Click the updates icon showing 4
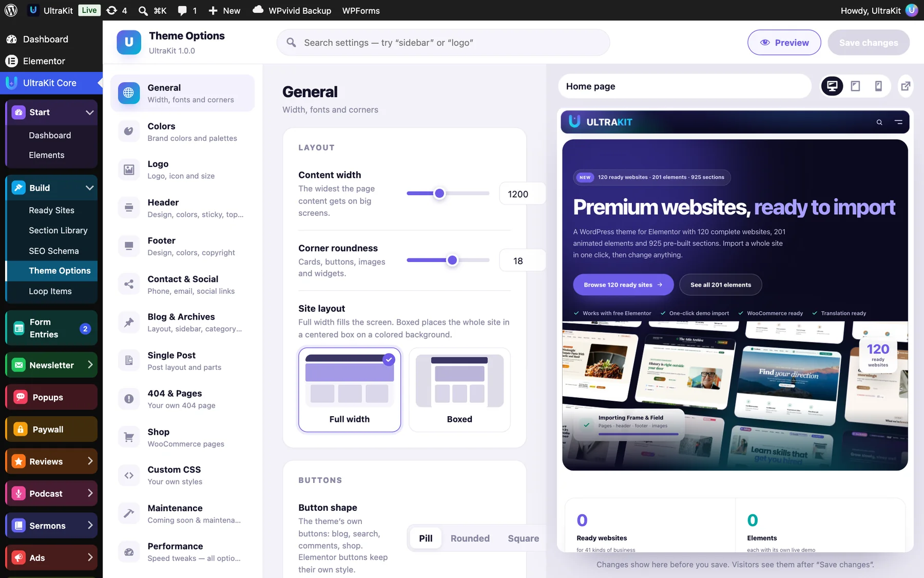The image size is (924, 578). [x=111, y=10]
